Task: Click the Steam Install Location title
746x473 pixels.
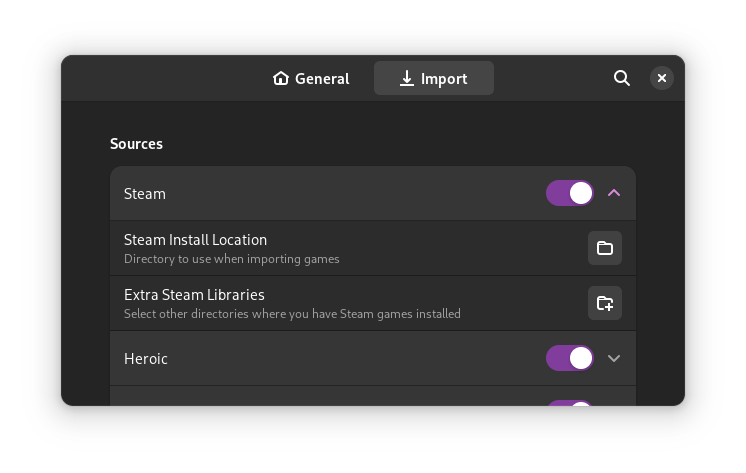Action: (195, 240)
